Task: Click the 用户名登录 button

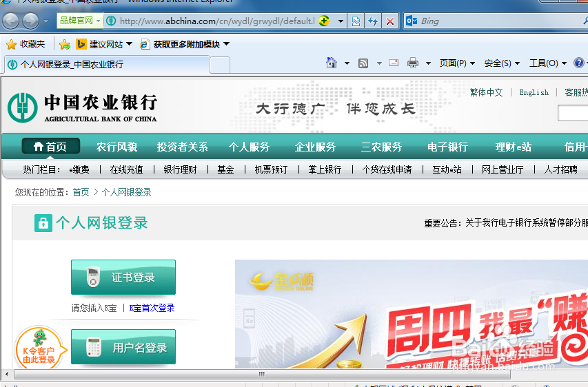Action: click(x=123, y=347)
